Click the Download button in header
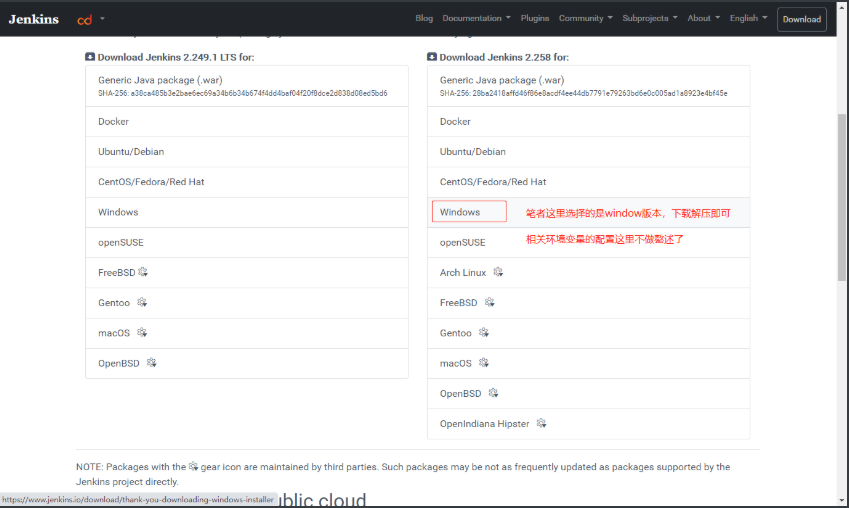The image size is (849, 508). [x=802, y=19]
